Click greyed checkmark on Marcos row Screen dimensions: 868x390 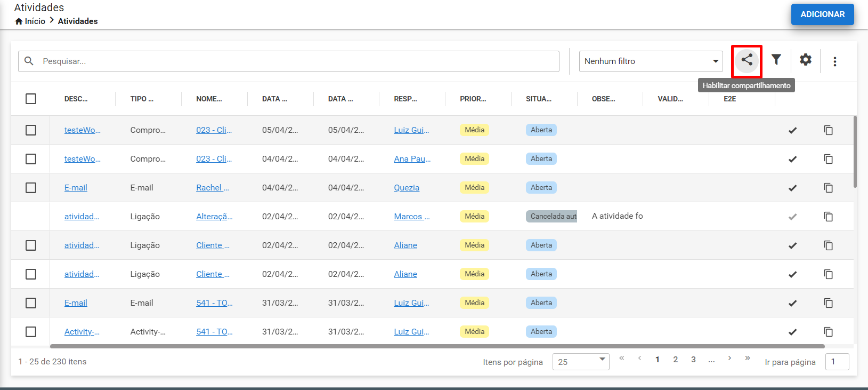click(x=792, y=217)
